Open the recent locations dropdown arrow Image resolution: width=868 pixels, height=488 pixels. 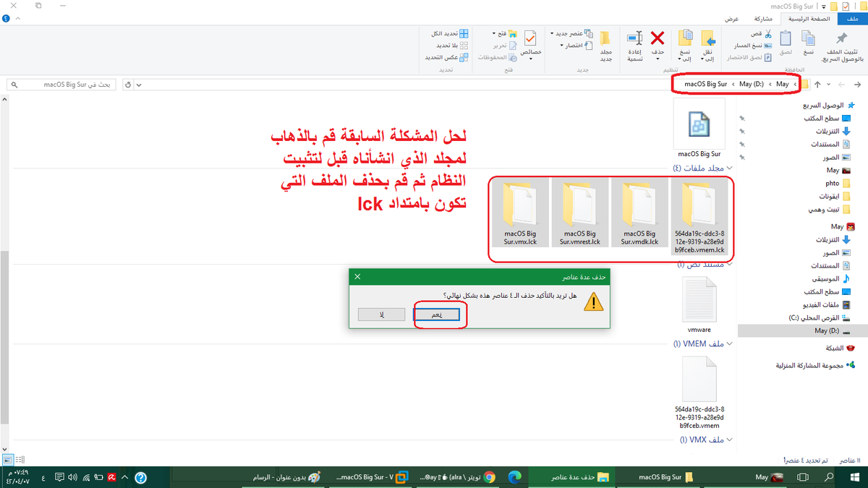(x=829, y=85)
